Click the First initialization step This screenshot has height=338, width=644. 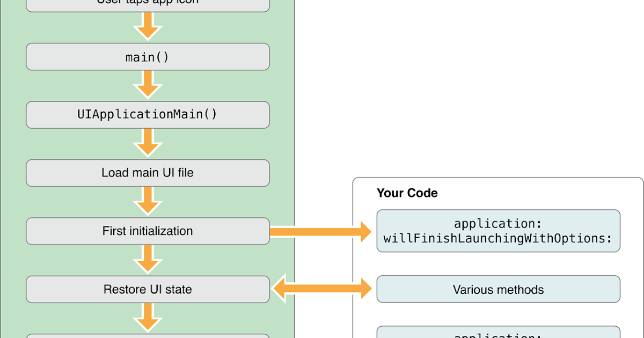pyautogui.click(x=148, y=231)
